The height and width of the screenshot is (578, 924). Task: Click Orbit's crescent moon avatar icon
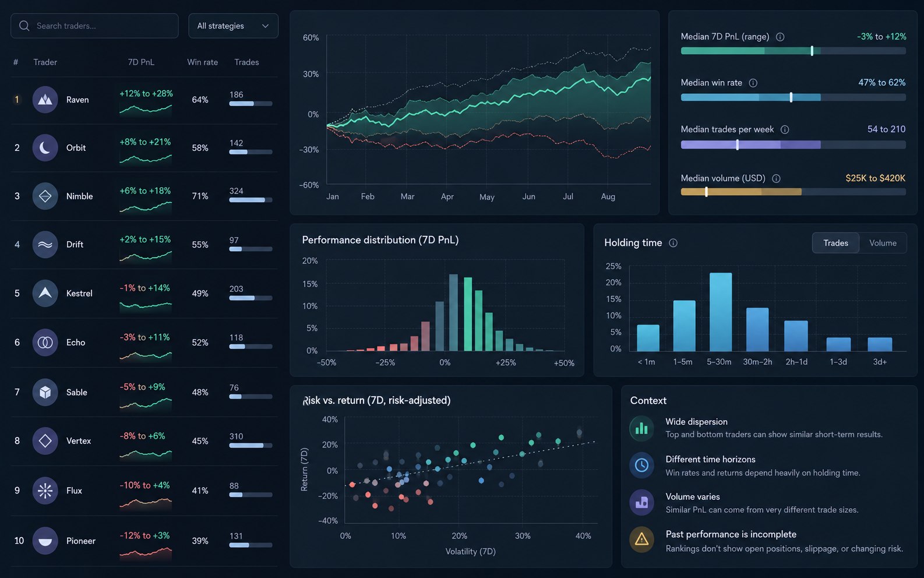45,148
